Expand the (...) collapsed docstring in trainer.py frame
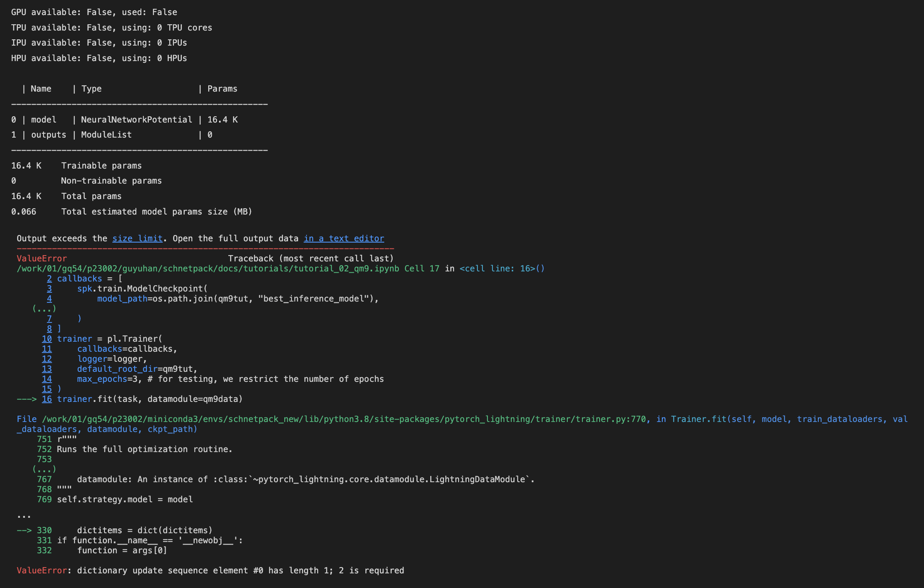This screenshot has height=588, width=924. point(43,469)
